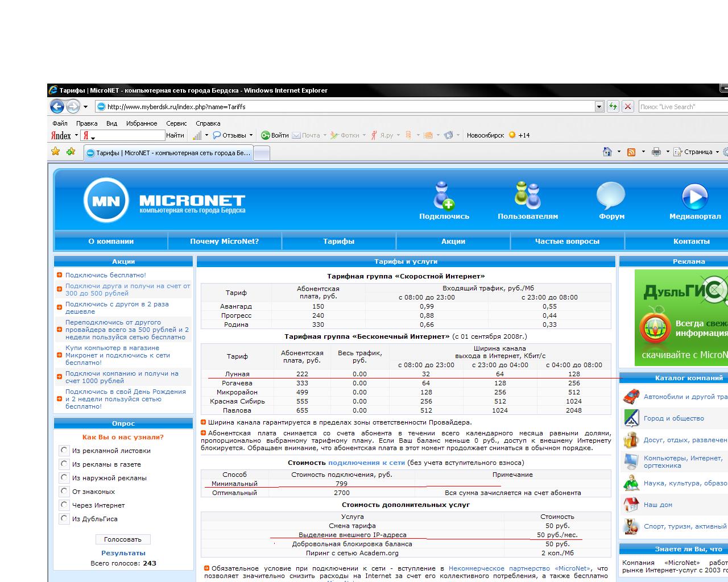Click the Медиапортал play icon
This screenshot has width=728, height=582.
click(x=694, y=197)
